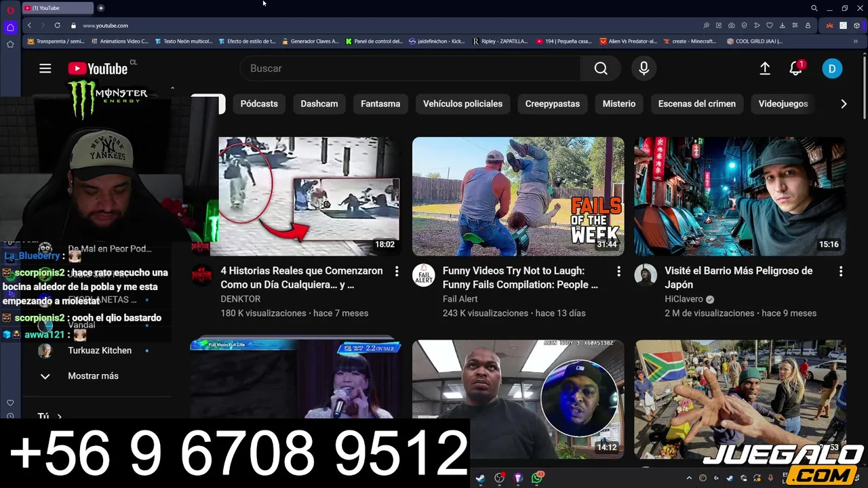This screenshot has height=488, width=868.
Task: Open the singer on stage video thumbnail
Action: (296, 380)
